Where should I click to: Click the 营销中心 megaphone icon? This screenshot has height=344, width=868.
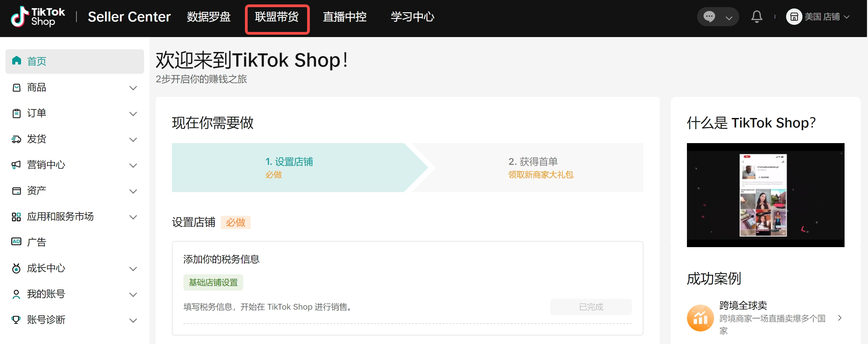pyautogui.click(x=16, y=165)
